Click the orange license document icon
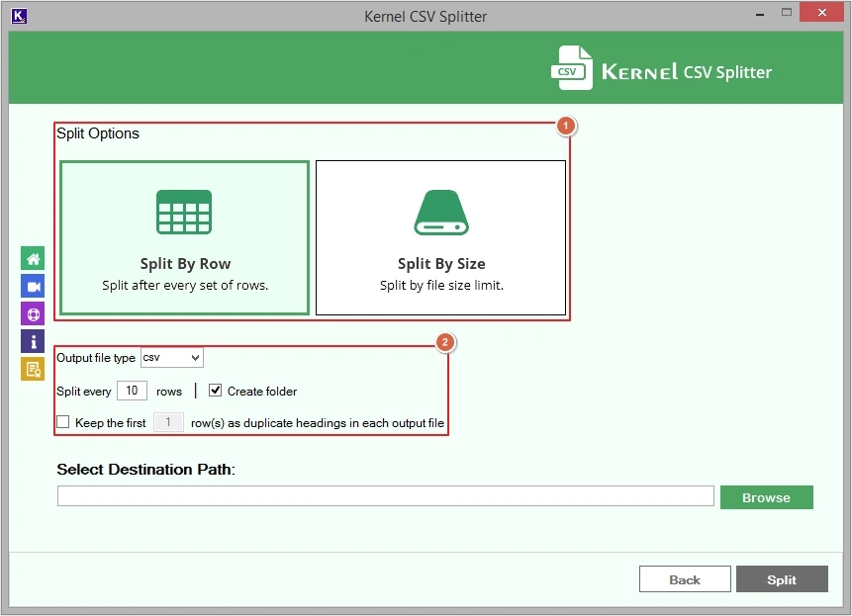Screen dimensions: 852x616 [33, 369]
